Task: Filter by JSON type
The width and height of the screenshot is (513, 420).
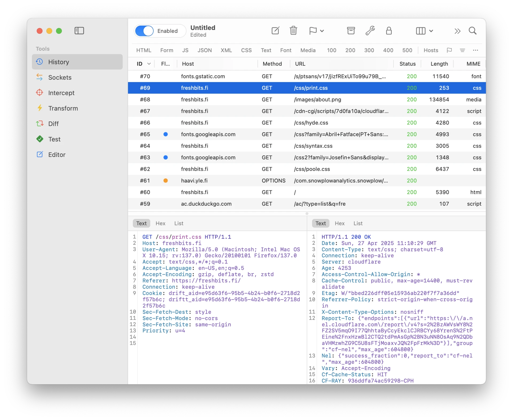Action: pyautogui.click(x=204, y=50)
